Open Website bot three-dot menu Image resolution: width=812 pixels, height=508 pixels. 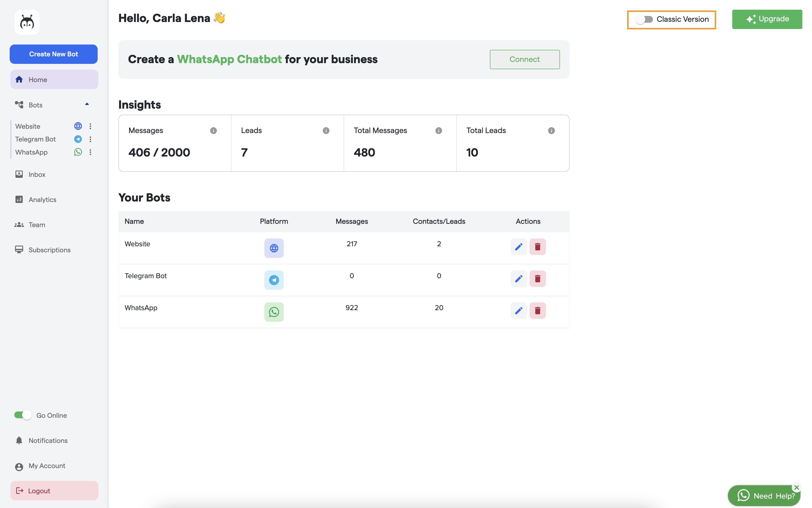click(x=90, y=126)
